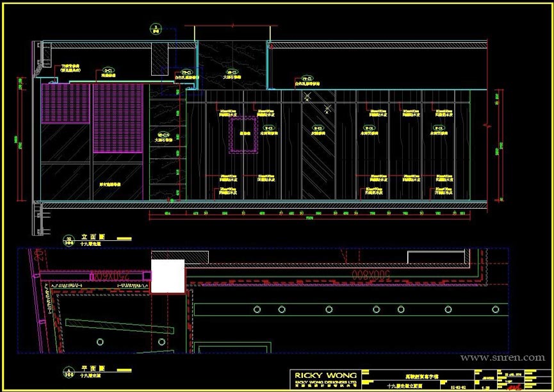Screen dimensions: 554x392
Task: Select the white filled column square in plan
Action: pyautogui.click(x=168, y=277)
